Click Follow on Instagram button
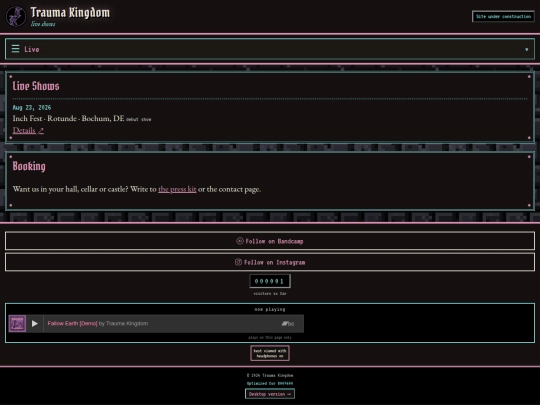 click(x=270, y=262)
